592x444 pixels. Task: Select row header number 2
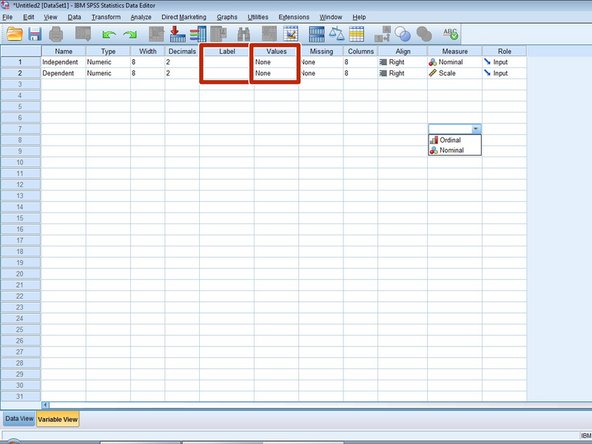click(20, 73)
